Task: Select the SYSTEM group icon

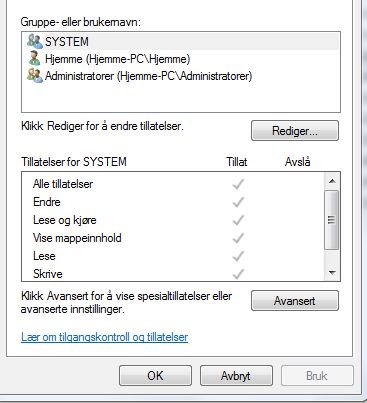Action: tap(35, 41)
